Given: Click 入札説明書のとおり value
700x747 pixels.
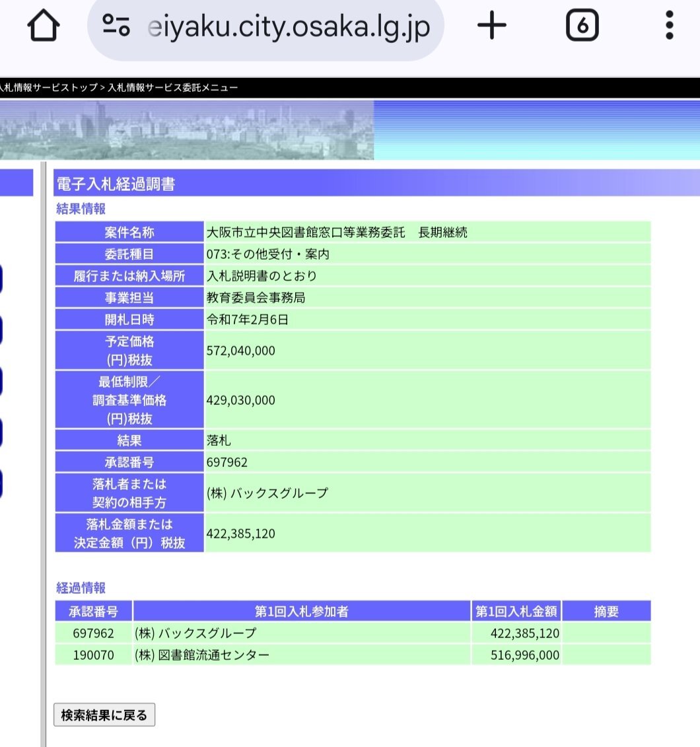Looking at the screenshot, I should tap(262, 276).
